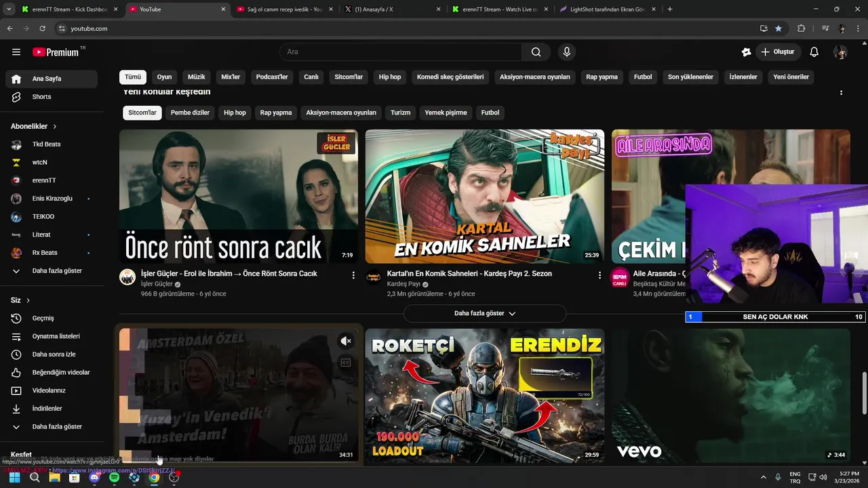Select Yemek pişirme tab
868x488 pixels.
pos(446,113)
